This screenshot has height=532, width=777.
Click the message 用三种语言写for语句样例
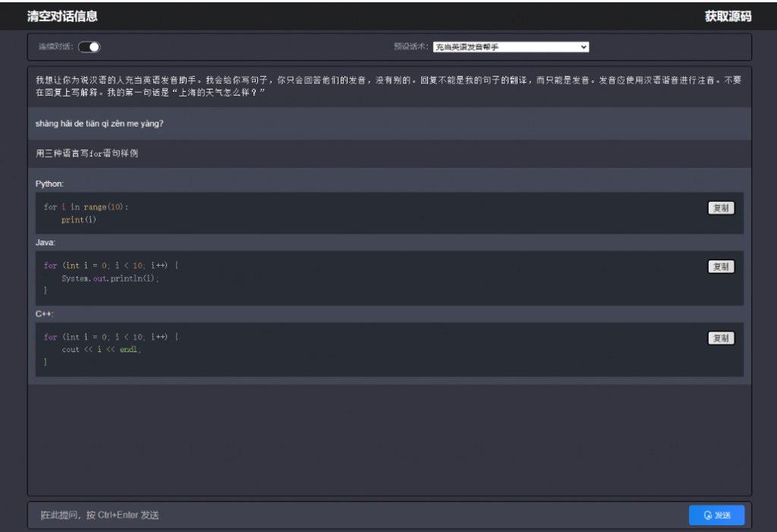(87, 153)
